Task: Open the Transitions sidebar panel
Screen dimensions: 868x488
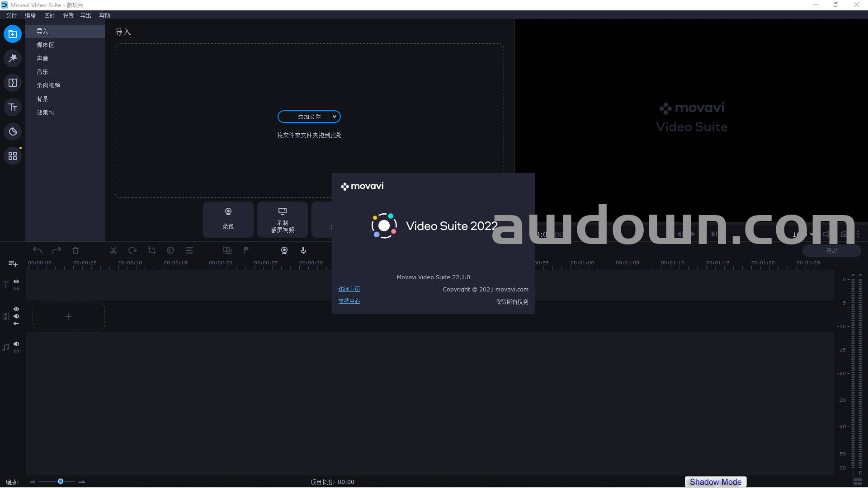Action: (13, 83)
